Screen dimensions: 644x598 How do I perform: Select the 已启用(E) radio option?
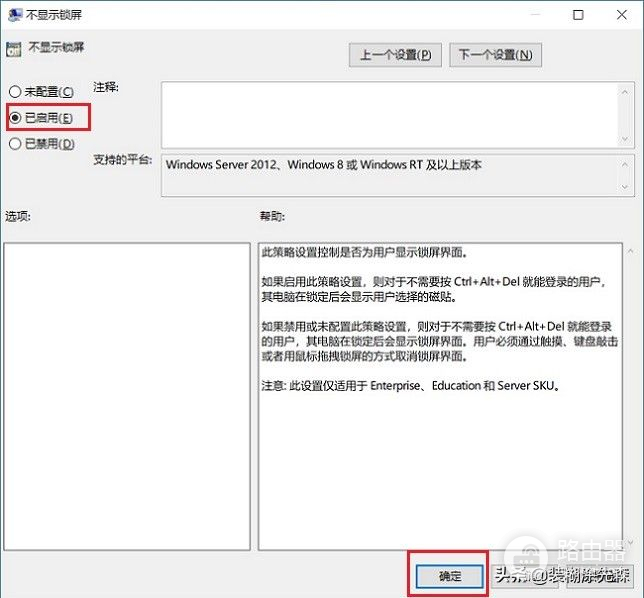coord(15,118)
